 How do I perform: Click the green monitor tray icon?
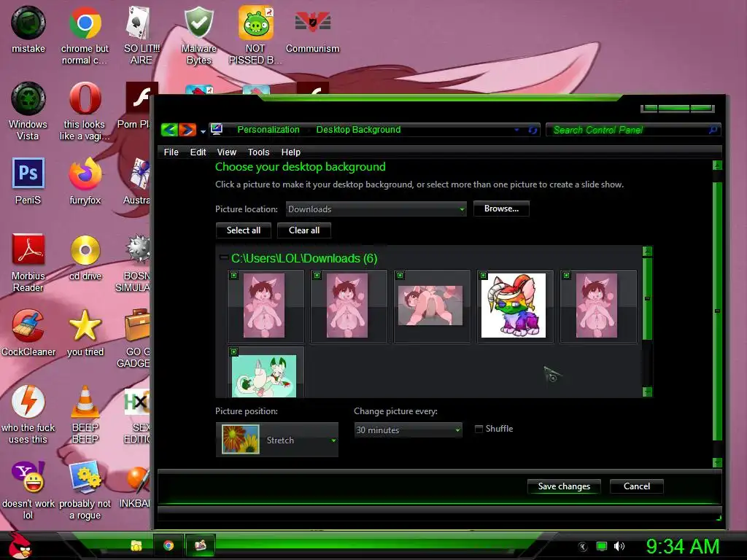tap(602, 546)
